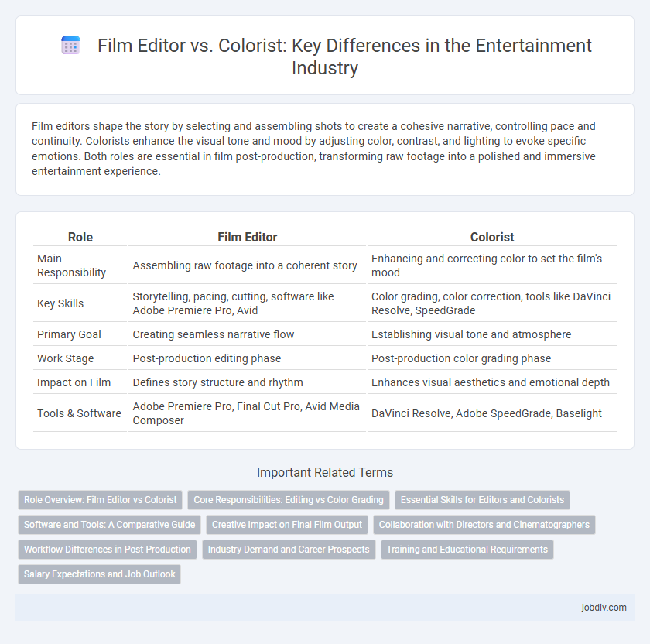
Task: Select the 'Impact on Film' row label
Action: (80, 382)
